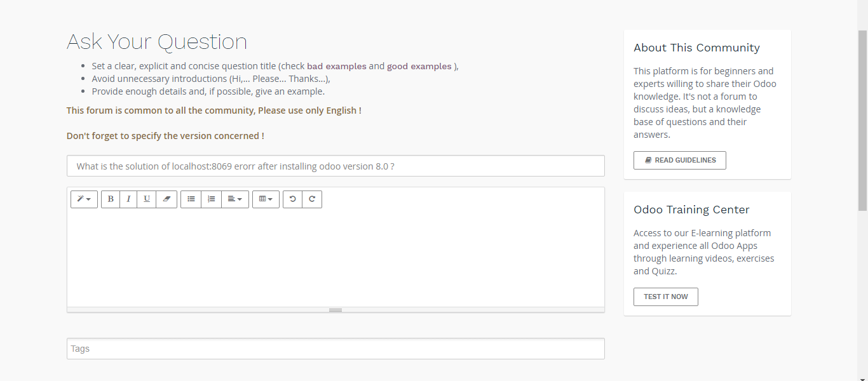Click the Read Guidelines button
Viewport: 868px width, 381px height.
coord(679,161)
